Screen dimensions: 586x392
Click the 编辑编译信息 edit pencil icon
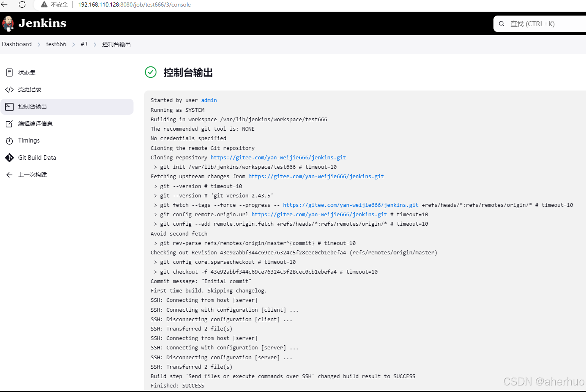point(9,124)
